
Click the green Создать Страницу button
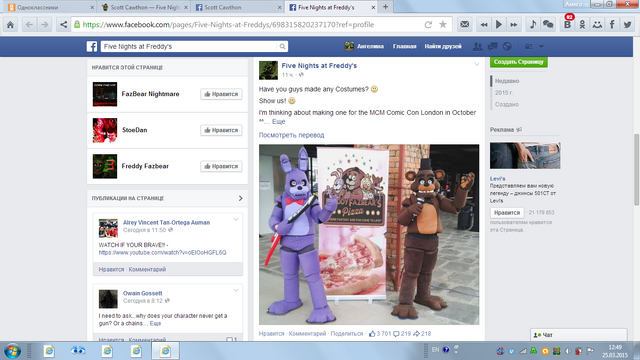[x=519, y=62]
